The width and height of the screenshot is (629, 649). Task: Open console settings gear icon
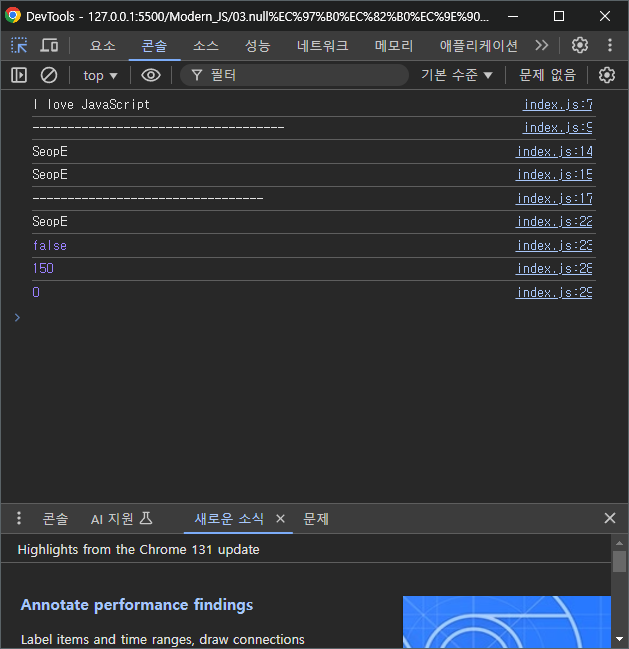607,75
